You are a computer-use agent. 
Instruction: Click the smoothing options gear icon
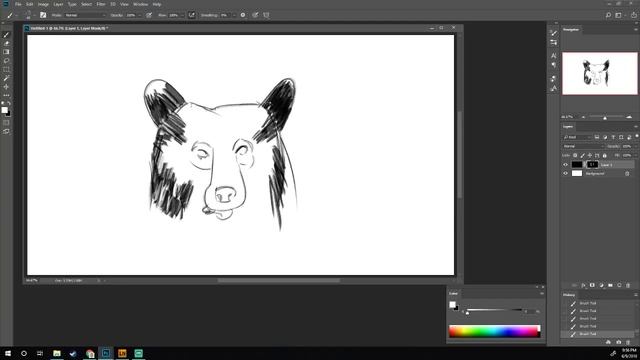click(243, 15)
